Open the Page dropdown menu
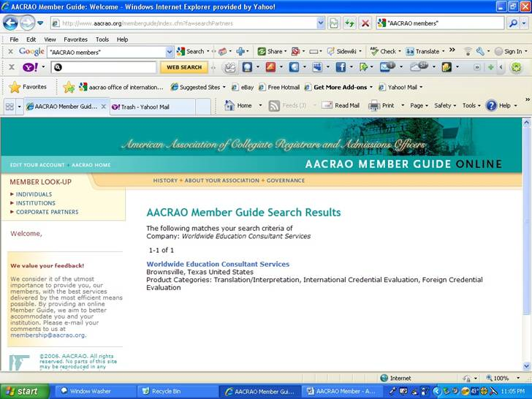This screenshot has width=532, height=399. pos(419,105)
